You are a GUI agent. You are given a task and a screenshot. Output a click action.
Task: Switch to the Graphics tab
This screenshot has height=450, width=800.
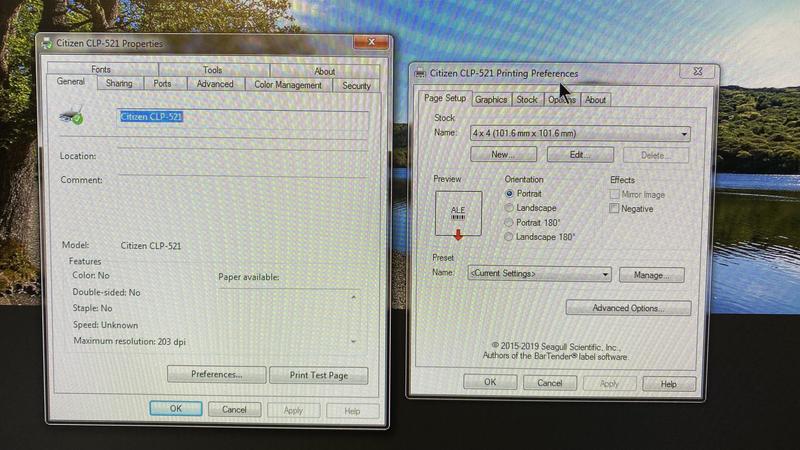click(491, 99)
